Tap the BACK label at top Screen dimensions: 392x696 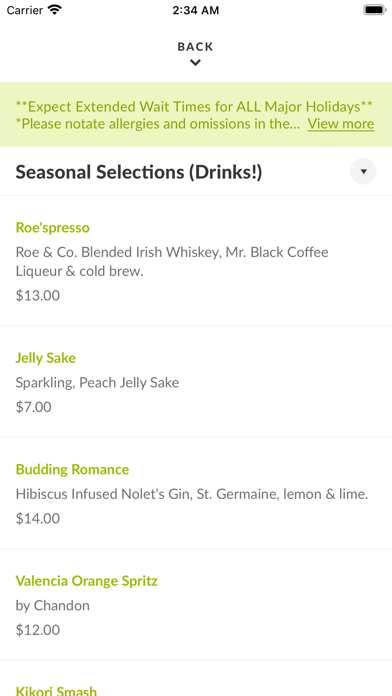tap(195, 47)
